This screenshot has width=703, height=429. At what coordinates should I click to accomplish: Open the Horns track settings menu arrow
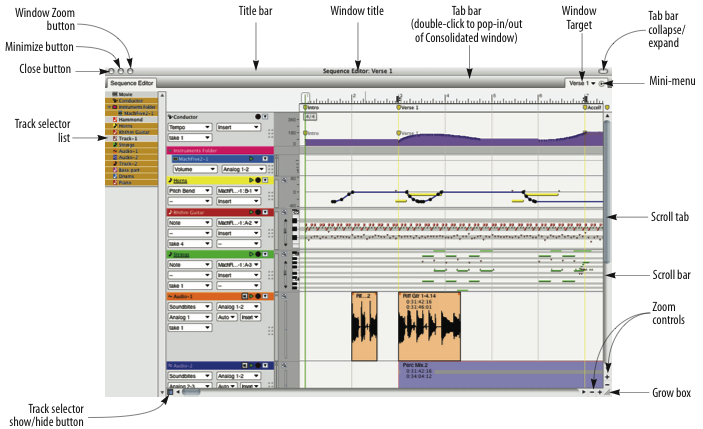click(x=265, y=180)
